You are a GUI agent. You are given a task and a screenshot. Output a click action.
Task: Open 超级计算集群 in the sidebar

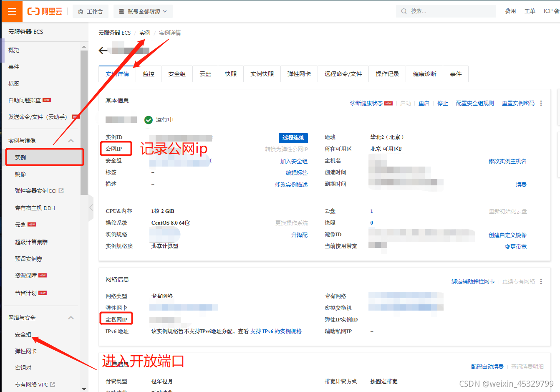coord(31,242)
